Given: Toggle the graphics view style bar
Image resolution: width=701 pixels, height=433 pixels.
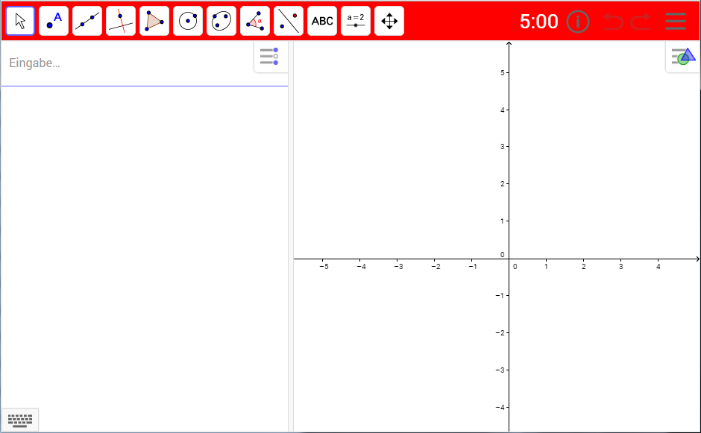Looking at the screenshot, I should coord(684,57).
